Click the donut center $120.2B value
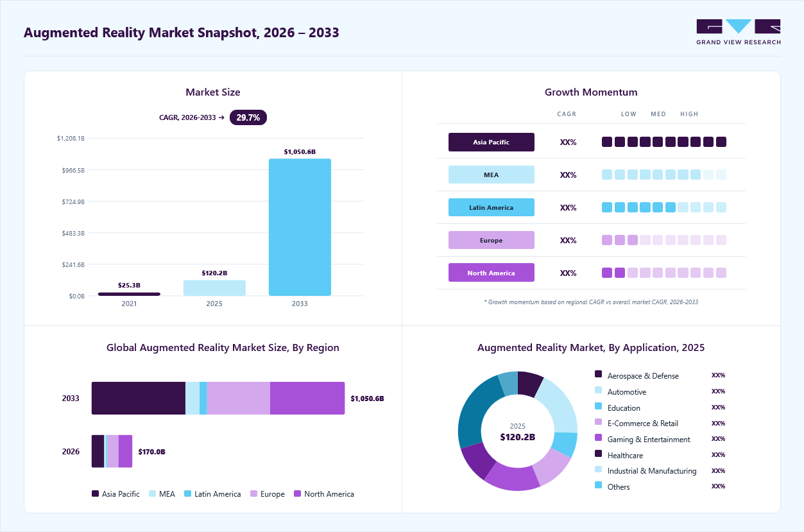 tap(518, 437)
